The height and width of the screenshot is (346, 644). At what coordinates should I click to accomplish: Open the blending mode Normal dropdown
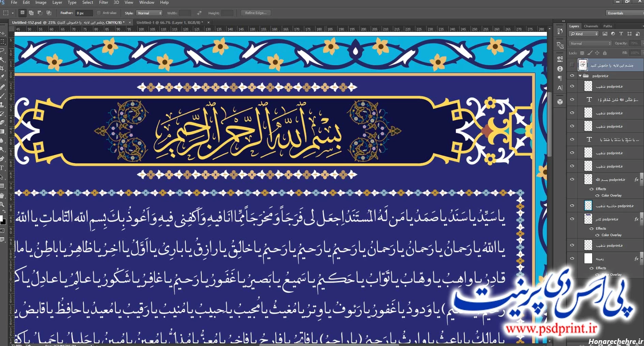pyautogui.click(x=590, y=43)
